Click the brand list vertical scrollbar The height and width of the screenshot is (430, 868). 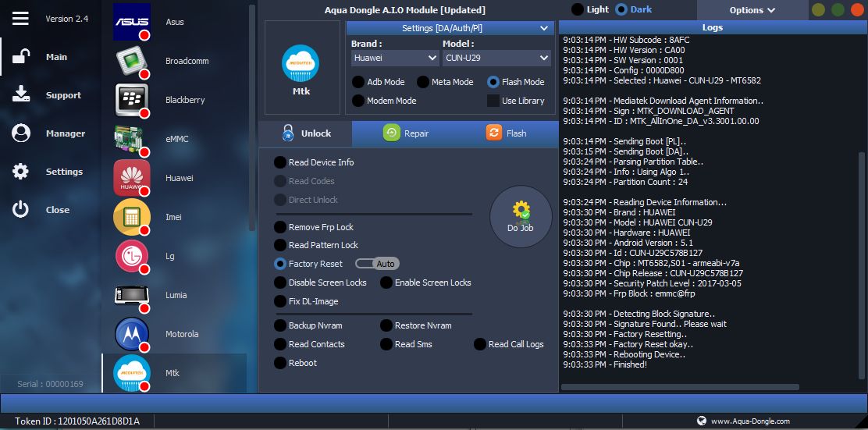pos(252,117)
